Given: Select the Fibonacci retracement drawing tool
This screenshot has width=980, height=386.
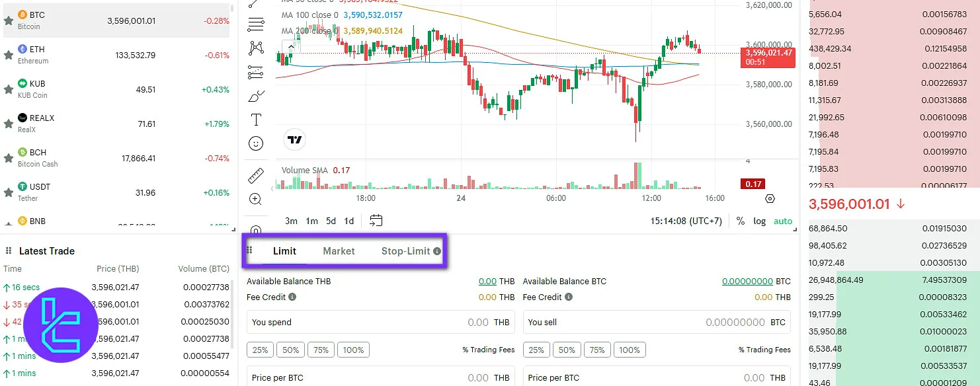Looking at the screenshot, I should [x=255, y=25].
